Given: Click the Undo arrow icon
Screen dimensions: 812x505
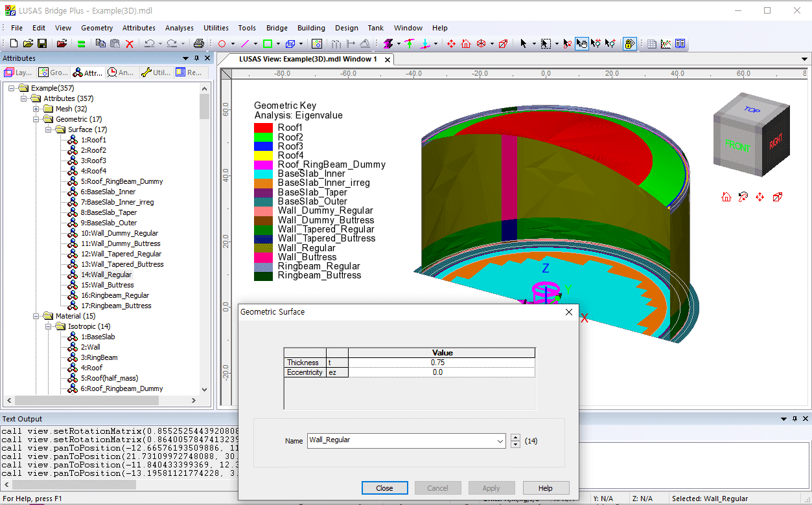Looking at the screenshot, I should (149, 43).
